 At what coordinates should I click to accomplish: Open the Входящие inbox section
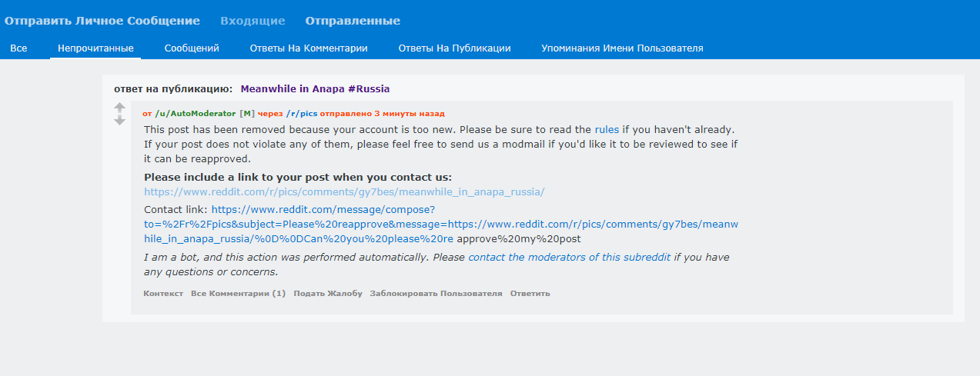pyautogui.click(x=253, y=21)
